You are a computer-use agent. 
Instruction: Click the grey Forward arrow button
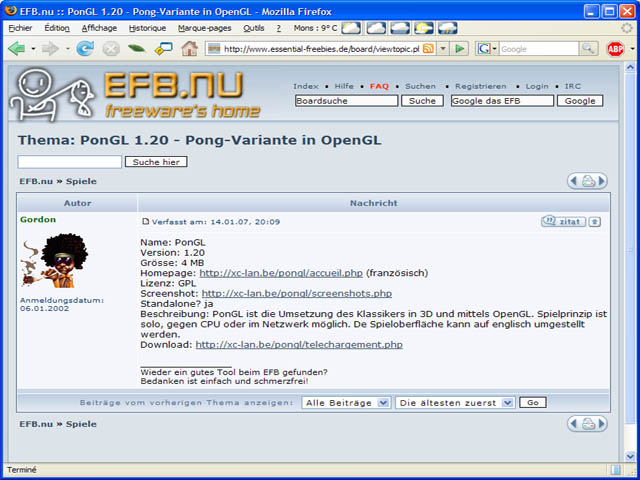click(51, 49)
